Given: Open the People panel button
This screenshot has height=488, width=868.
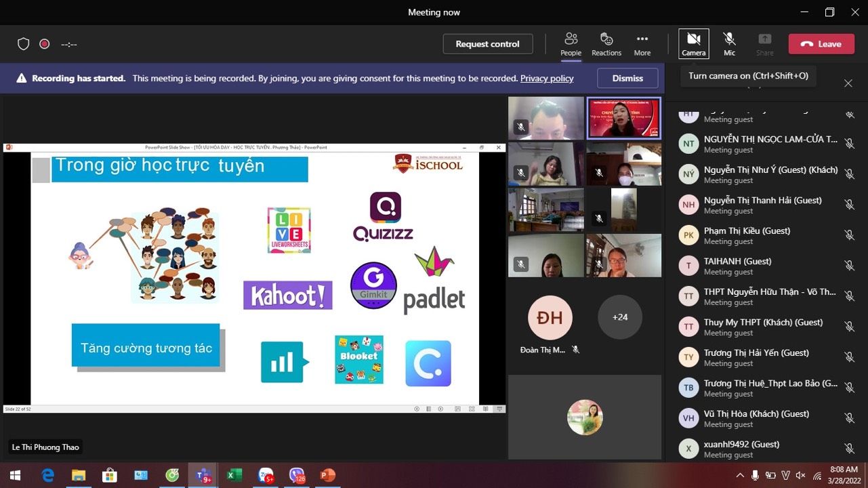Looking at the screenshot, I should [571, 44].
